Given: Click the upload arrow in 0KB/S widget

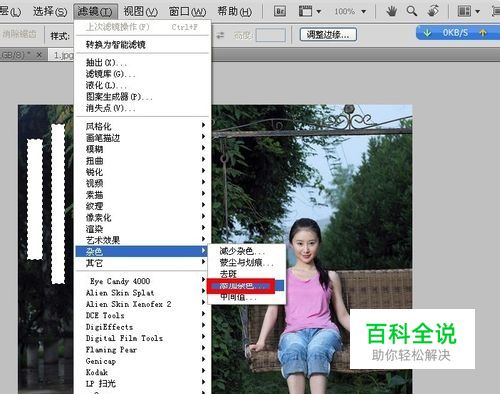Looking at the screenshot, I should tap(483, 33).
